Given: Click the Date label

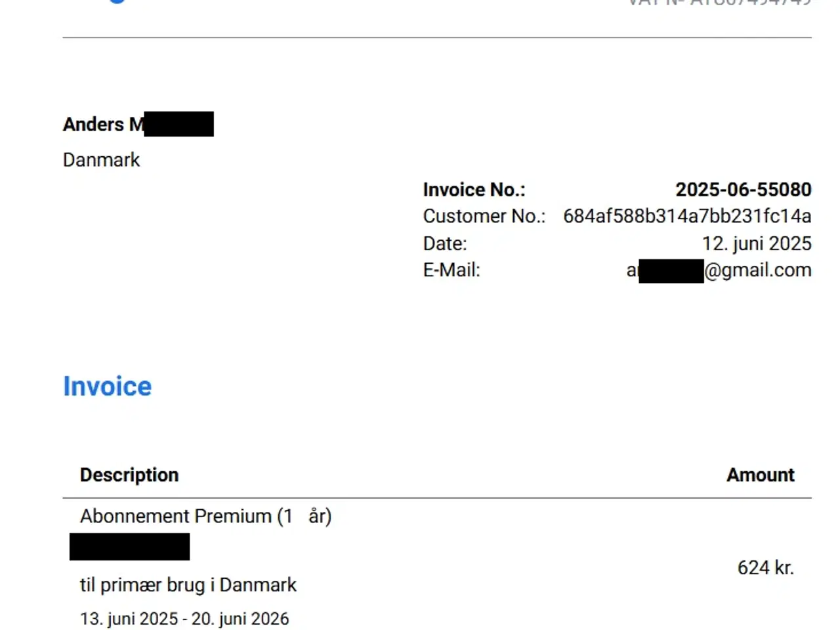Looking at the screenshot, I should click(444, 243).
